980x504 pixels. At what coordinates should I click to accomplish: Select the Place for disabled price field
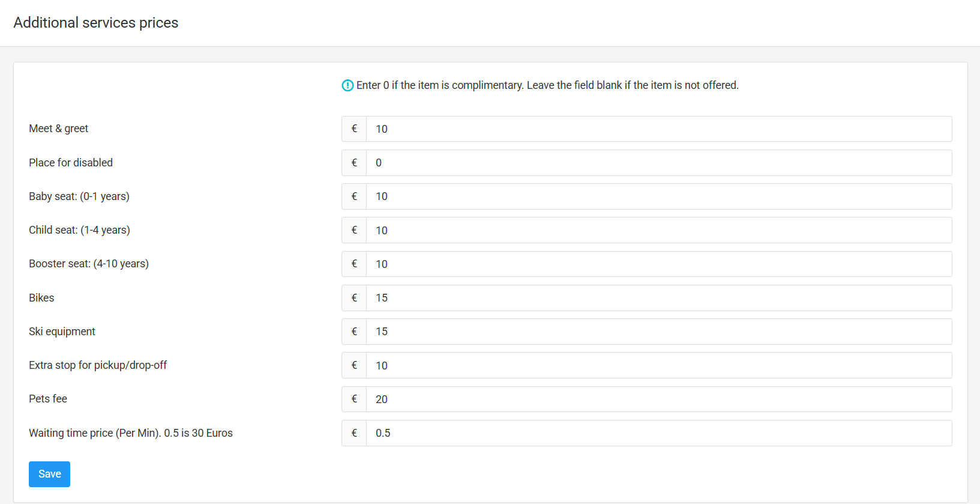(658, 163)
